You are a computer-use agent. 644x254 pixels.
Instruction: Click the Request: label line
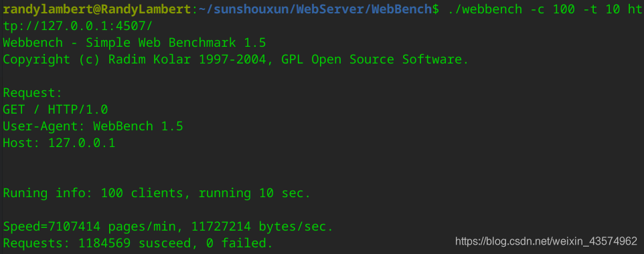[x=32, y=93]
